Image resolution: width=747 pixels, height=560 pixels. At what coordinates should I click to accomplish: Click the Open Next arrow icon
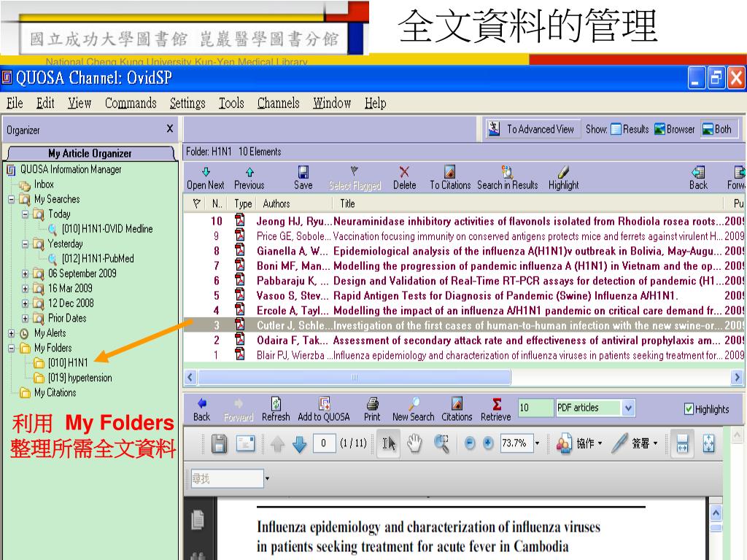pos(206,172)
